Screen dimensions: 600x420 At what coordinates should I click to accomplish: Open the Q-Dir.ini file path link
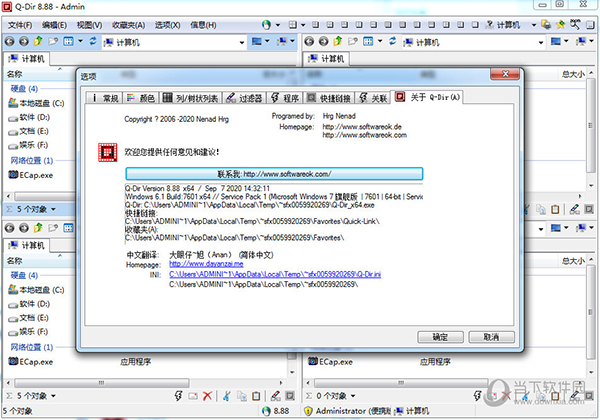275,274
